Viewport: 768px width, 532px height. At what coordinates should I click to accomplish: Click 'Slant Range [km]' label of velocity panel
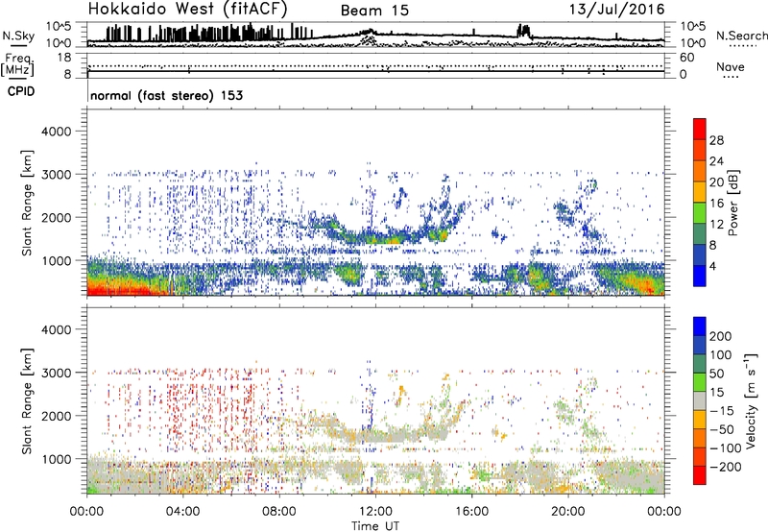click(x=27, y=400)
